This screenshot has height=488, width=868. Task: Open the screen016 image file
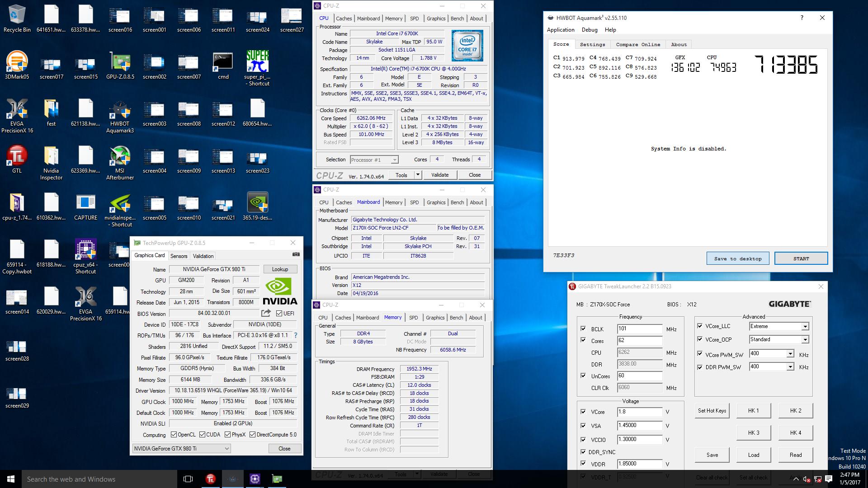coord(120,19)
